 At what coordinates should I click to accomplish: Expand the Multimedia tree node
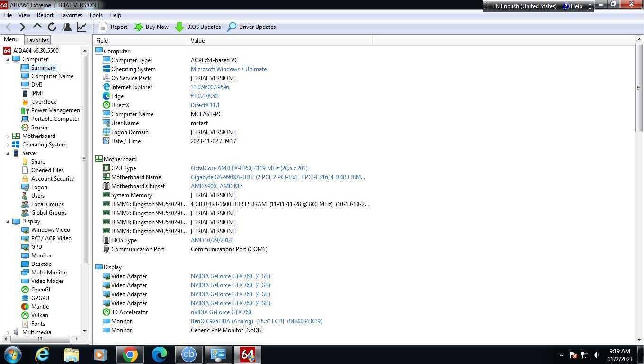coord(8,333)
